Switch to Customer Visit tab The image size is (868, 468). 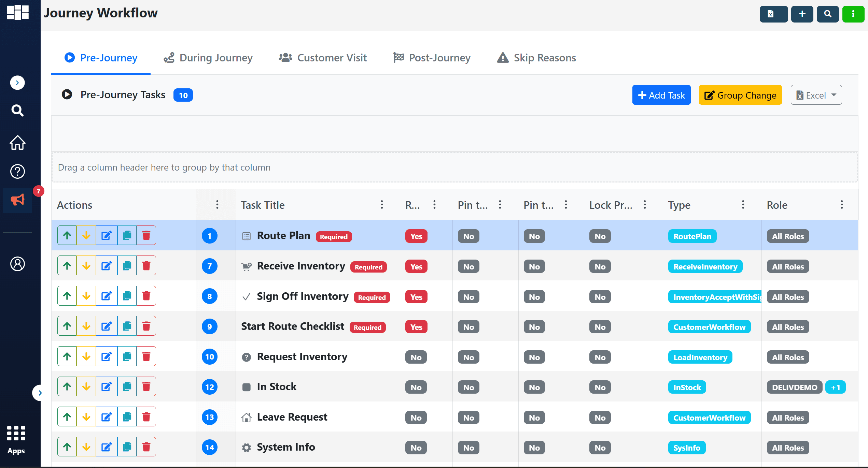coord(323,58)
